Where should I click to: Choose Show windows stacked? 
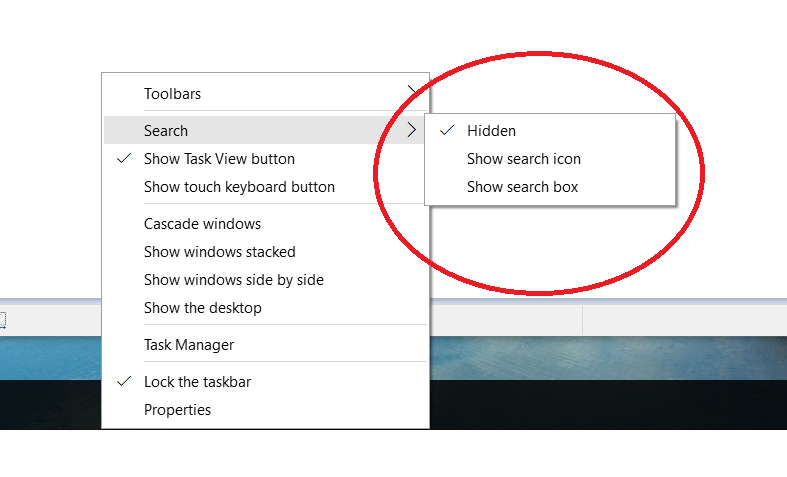pyautogui.click(x=219, y=251)
